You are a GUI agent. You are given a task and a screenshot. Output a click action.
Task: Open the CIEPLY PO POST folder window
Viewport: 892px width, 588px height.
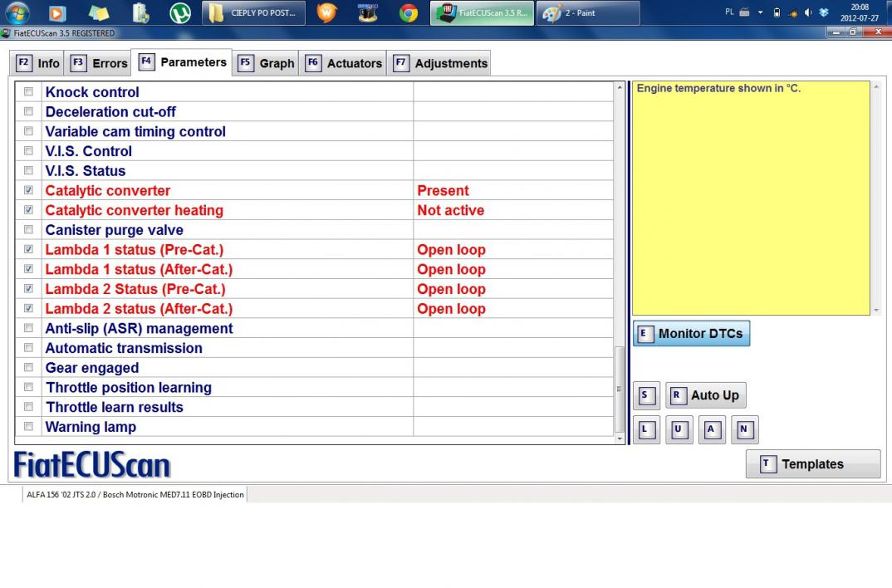pyautogui.click(x=253, y=12)
